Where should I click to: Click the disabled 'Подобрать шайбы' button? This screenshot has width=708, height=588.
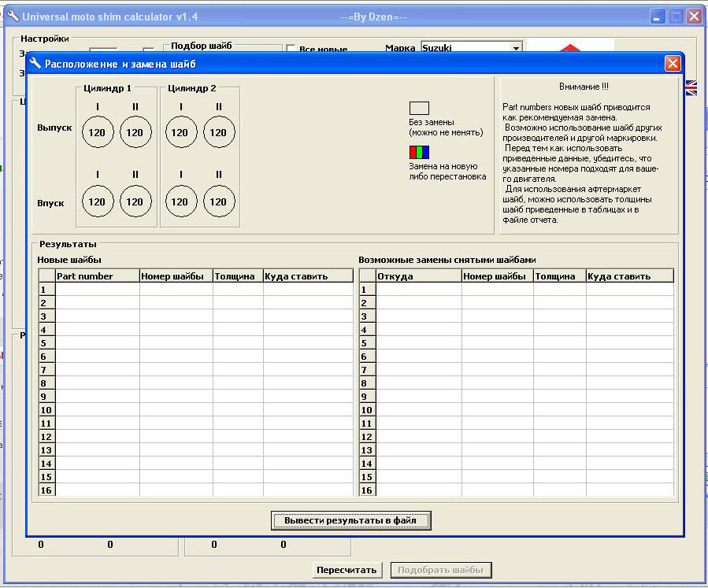tap(441, 570)
